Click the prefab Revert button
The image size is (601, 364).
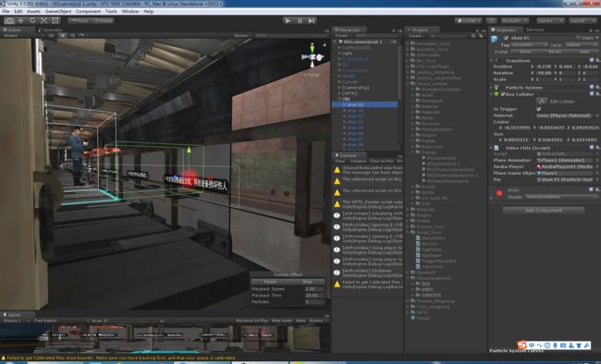[x=555, y=52]
